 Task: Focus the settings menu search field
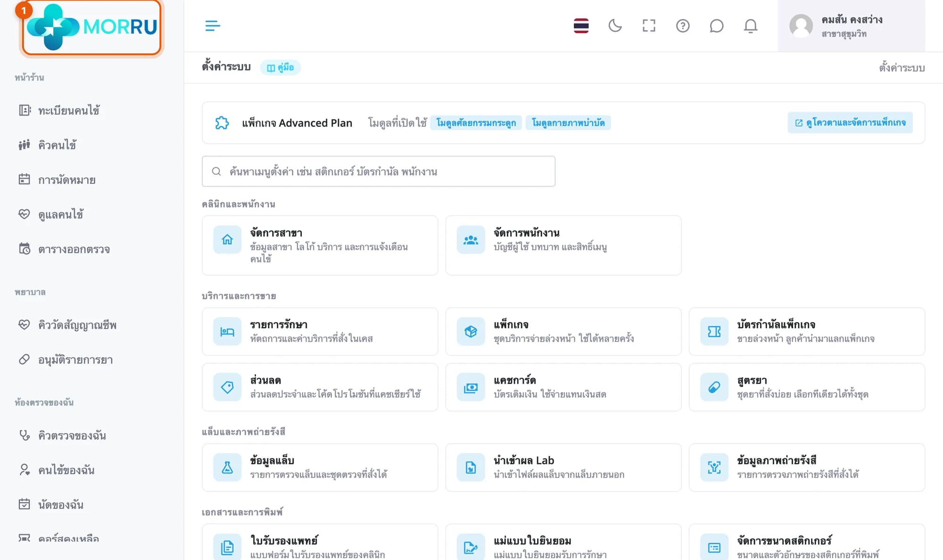379,171
